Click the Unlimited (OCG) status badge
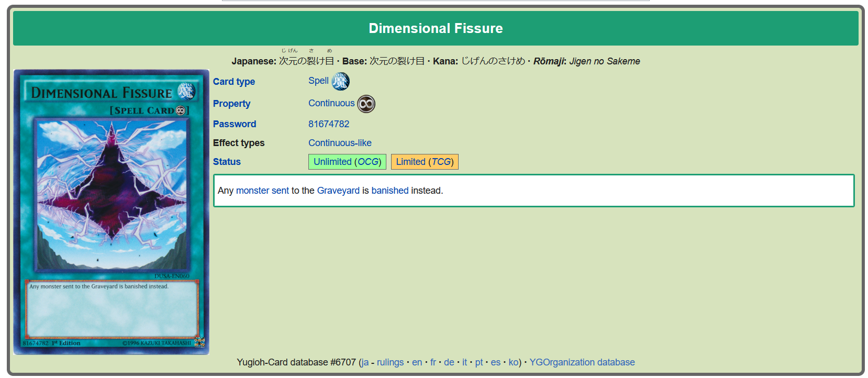Screen dimensions: 868x378 pos(347,162)
